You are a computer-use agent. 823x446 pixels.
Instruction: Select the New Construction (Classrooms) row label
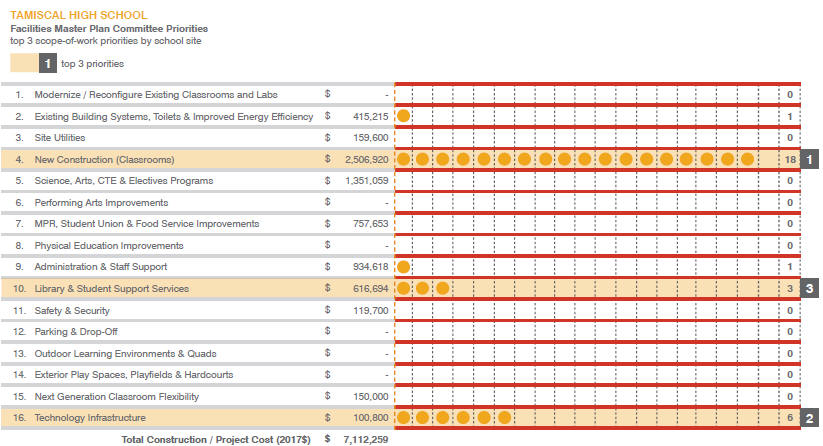click(x=104, y=160)
